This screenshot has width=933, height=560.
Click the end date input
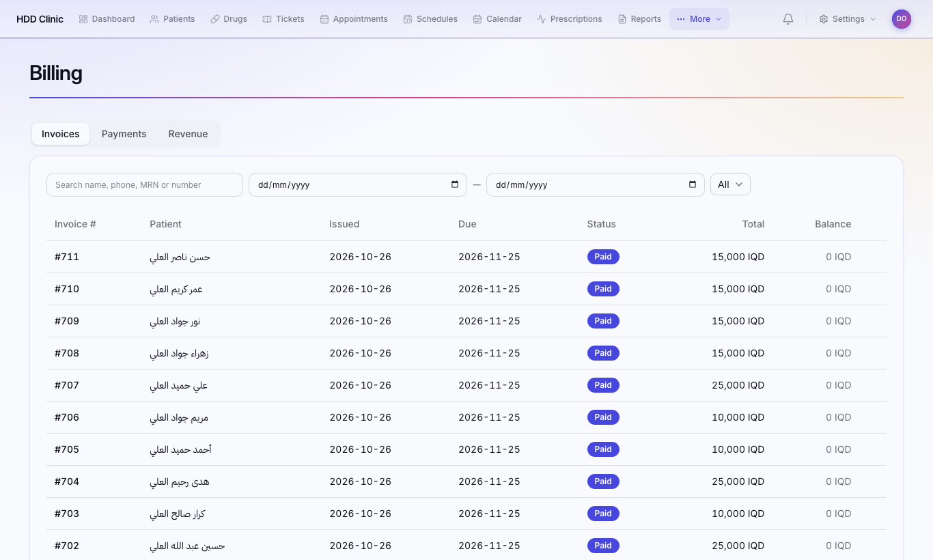tap(596, 184)
